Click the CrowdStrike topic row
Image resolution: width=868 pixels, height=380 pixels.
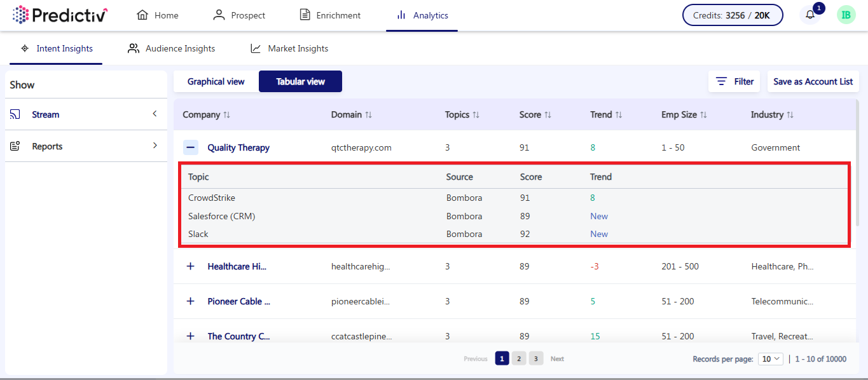coord(515,198)
